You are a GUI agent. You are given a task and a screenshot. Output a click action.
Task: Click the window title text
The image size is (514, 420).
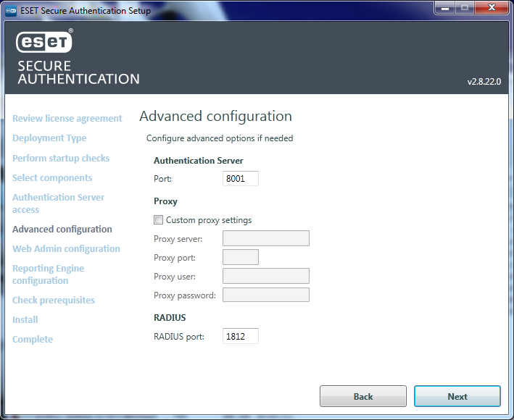(x=86, y=11)
